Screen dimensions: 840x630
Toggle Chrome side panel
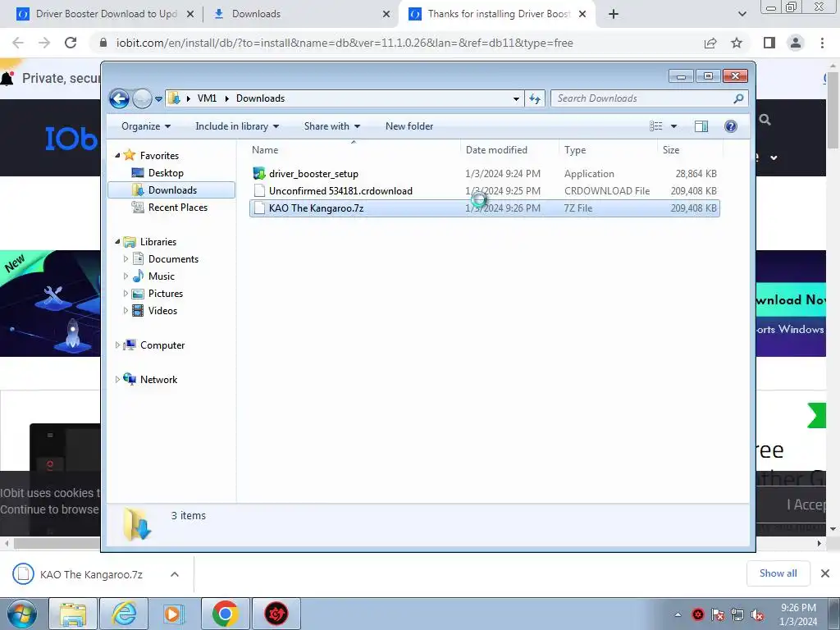(x=769, y=43)
